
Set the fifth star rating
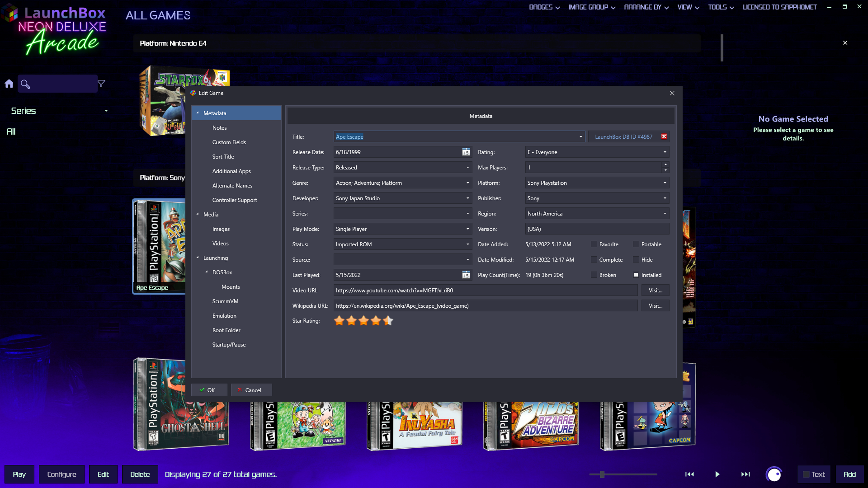[388, 321]
